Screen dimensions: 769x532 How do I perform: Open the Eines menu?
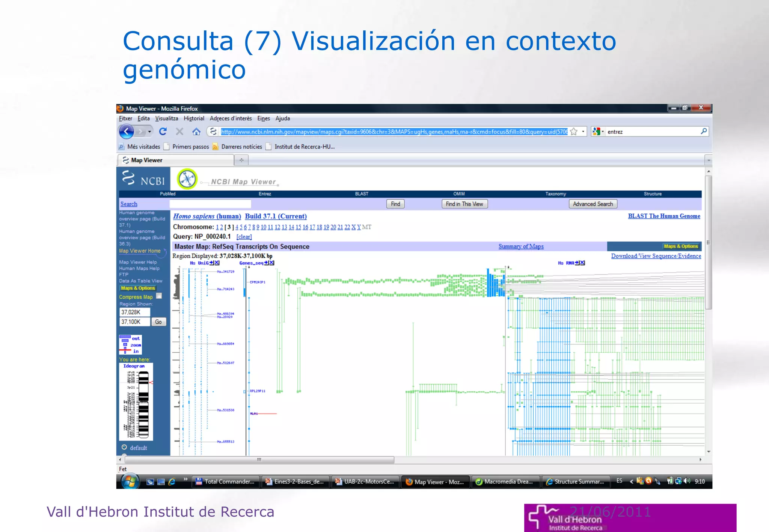(x=264, y=119)
